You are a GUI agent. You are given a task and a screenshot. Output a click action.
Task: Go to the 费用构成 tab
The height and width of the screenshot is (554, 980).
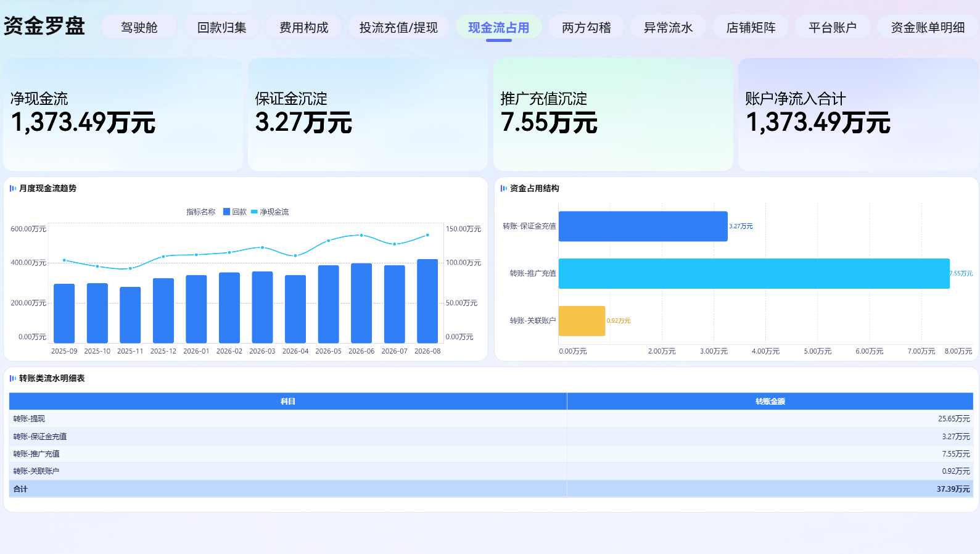click(304, 28)
